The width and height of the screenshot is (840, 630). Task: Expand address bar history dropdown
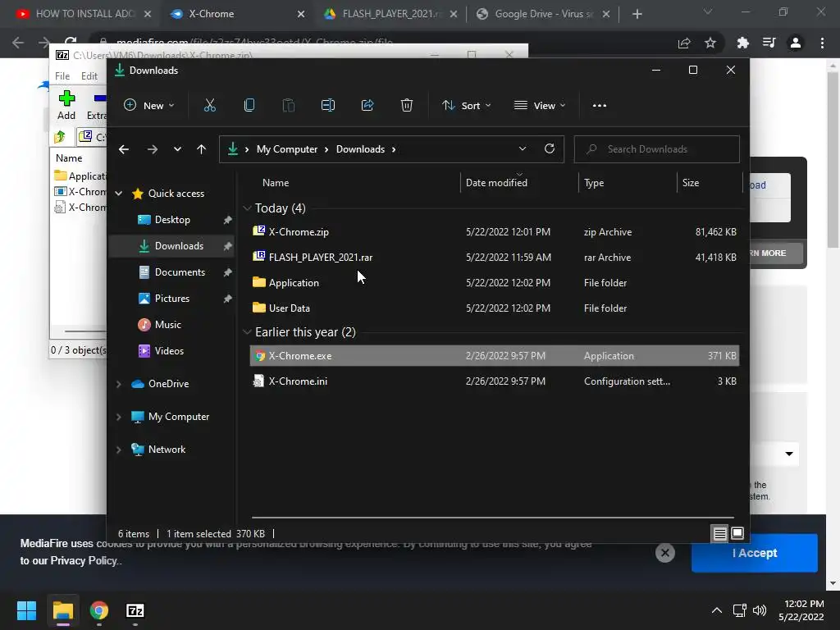tap(523, 149)
